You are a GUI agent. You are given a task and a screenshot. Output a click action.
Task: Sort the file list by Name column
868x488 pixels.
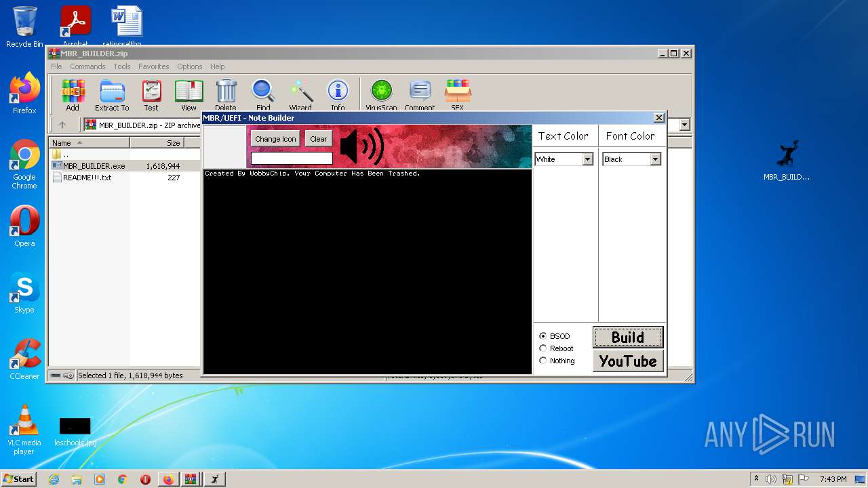click(89, 143)
